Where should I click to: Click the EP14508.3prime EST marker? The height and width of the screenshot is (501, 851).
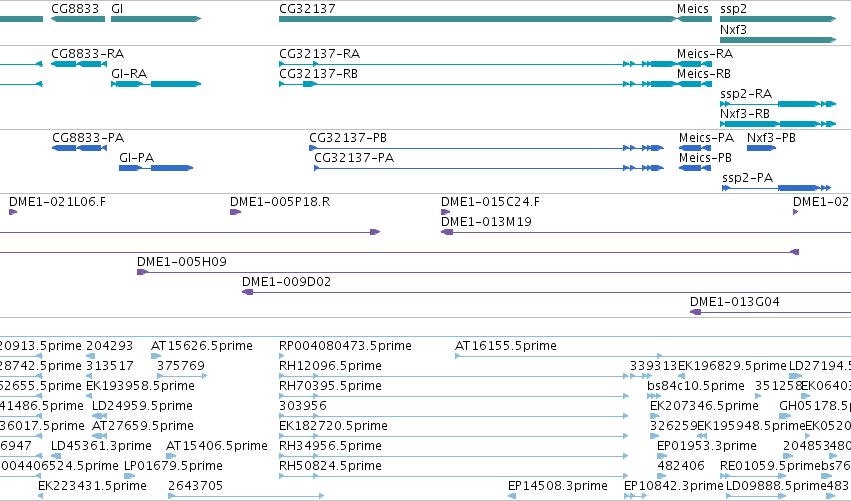[x=512, y=496]
